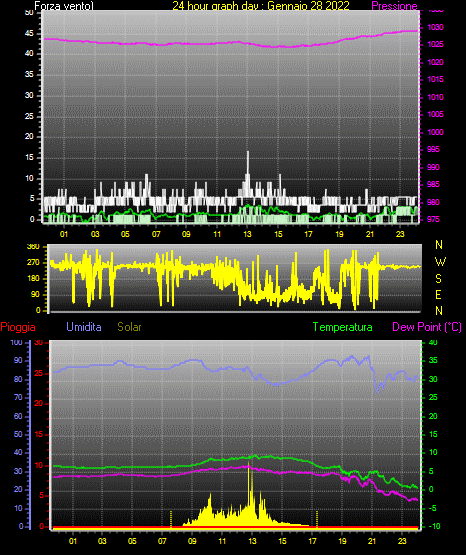Click the '975' pressure axis value
Viewport: 466px width, 555px height.
433,219
